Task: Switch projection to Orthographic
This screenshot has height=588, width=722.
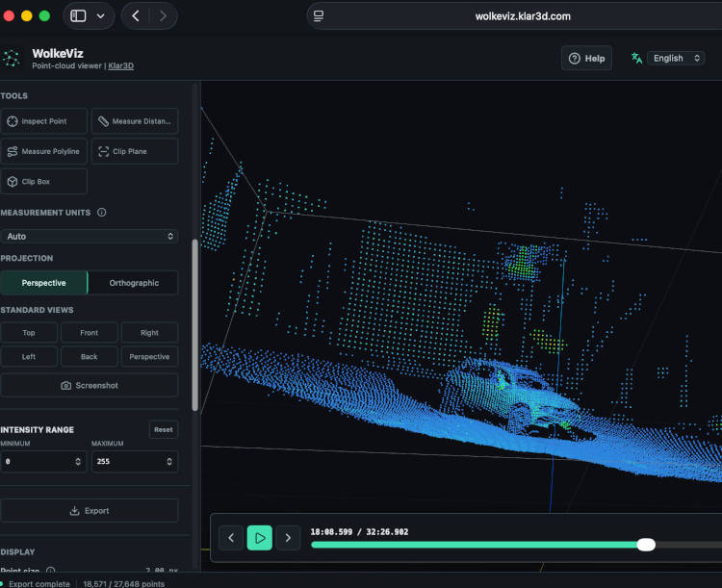Action: click(134, 283)
